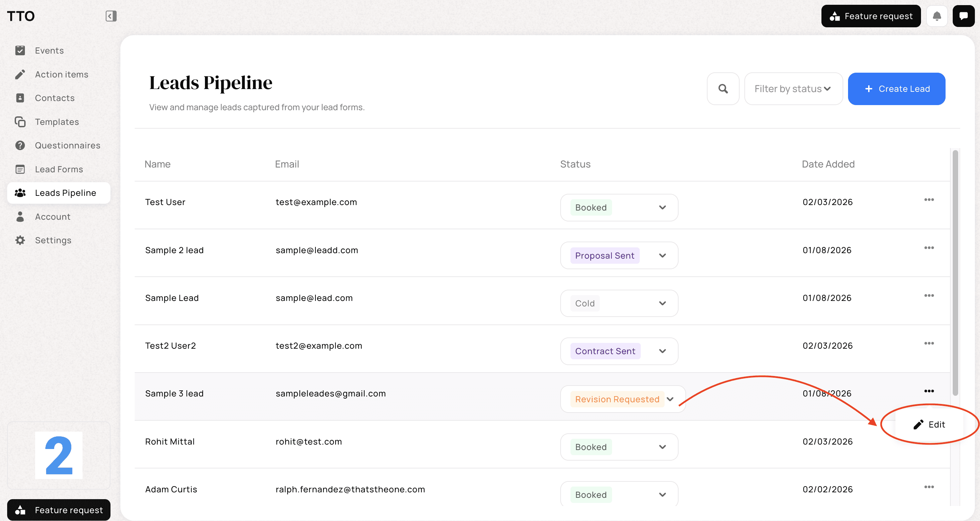980x521 pixels.
Task: Open more options for Adam Curtis
Action: click(929, 487)
